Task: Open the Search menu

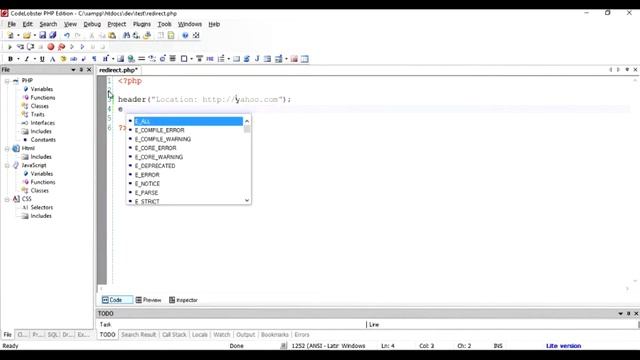Action: click(48, 24)
